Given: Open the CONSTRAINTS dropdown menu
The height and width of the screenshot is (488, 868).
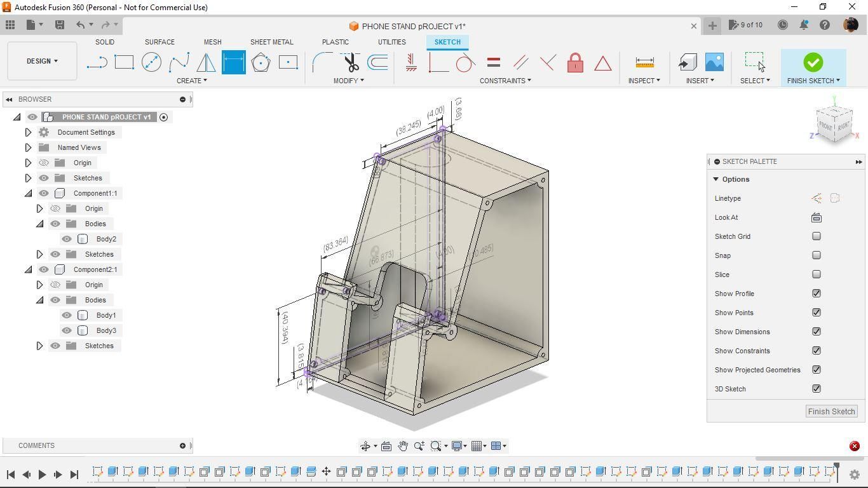Looking at the screenshot, I should point(505,81).
